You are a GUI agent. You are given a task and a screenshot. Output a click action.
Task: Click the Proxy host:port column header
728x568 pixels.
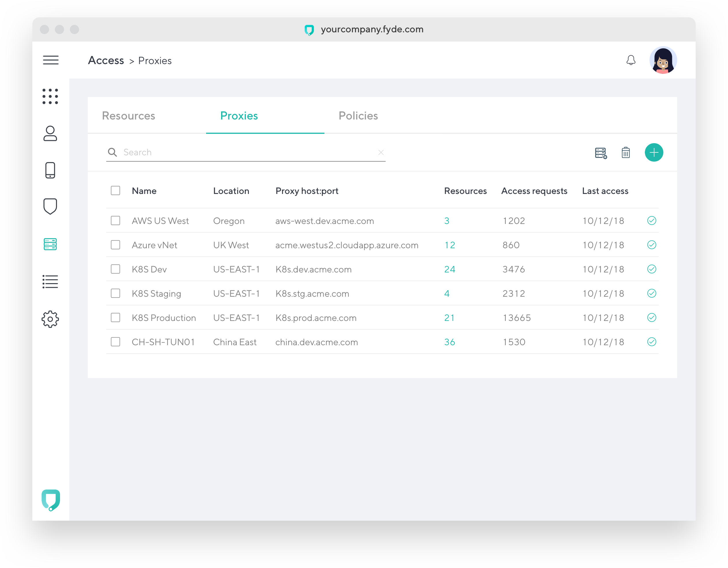click(x=307, y=191)
